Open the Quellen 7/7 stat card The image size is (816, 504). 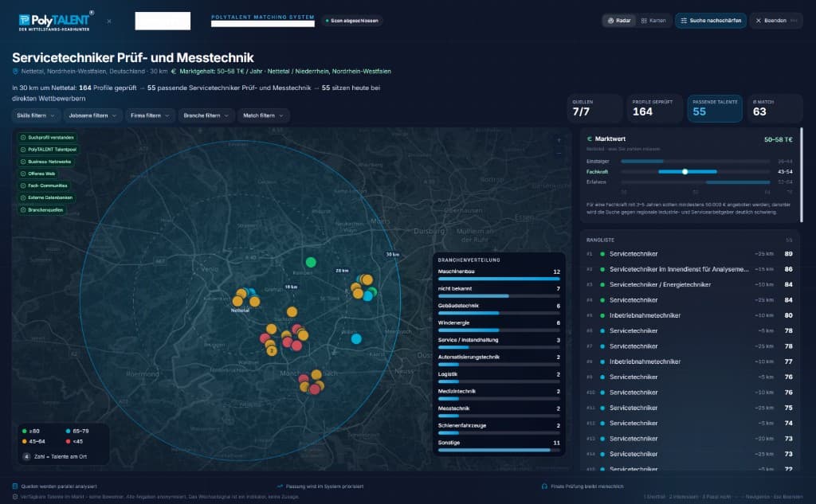(594, 108)
